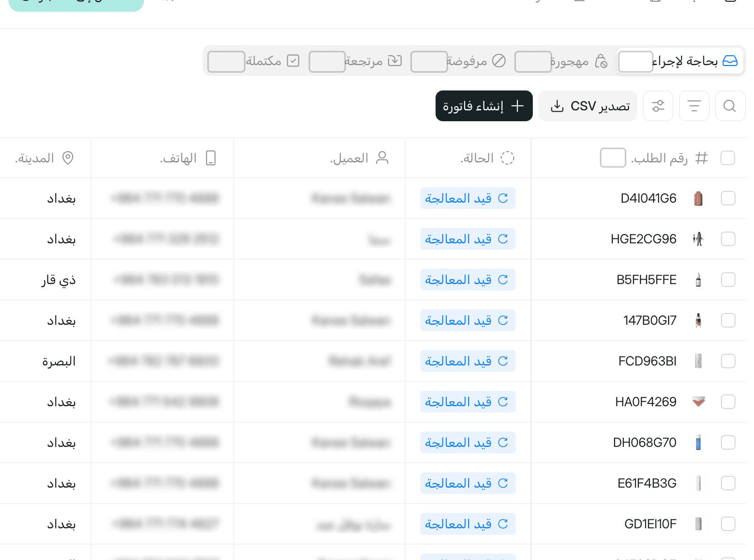Screen dimensions: 754x560
Task: Click product thumbnail of order 147B0GI7
Action: [x=698, y=320]
